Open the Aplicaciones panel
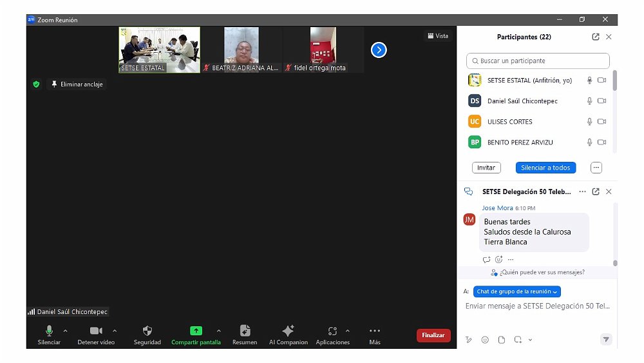 (332, 331)
